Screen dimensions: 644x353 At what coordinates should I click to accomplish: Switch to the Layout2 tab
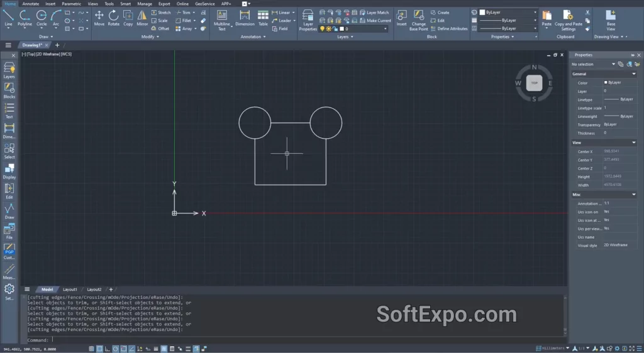pos(94,290)
